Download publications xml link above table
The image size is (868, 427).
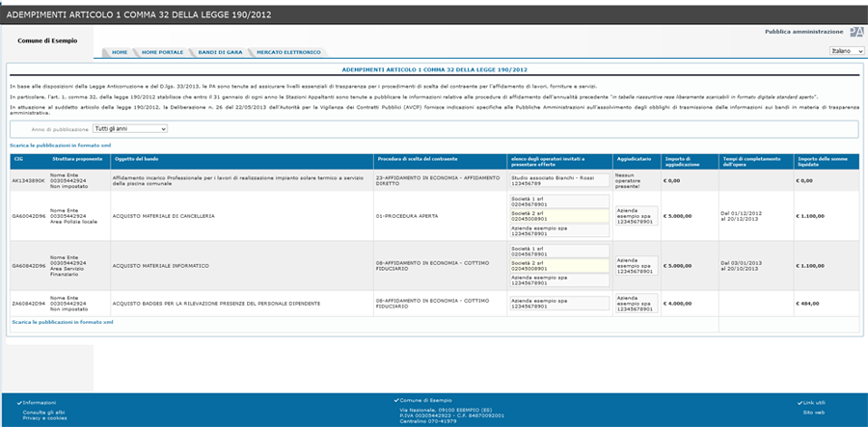click(x=61, y=145)
